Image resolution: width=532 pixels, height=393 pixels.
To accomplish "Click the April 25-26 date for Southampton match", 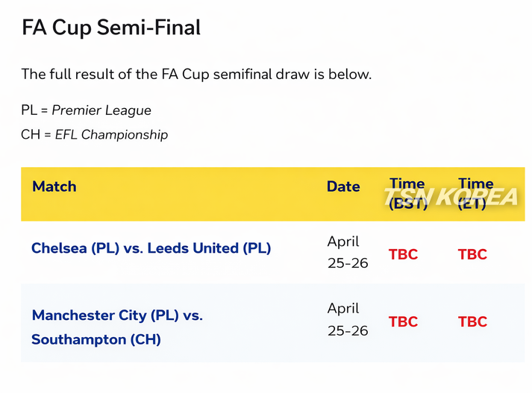I will pyautogui.click(x=347, y=319).
